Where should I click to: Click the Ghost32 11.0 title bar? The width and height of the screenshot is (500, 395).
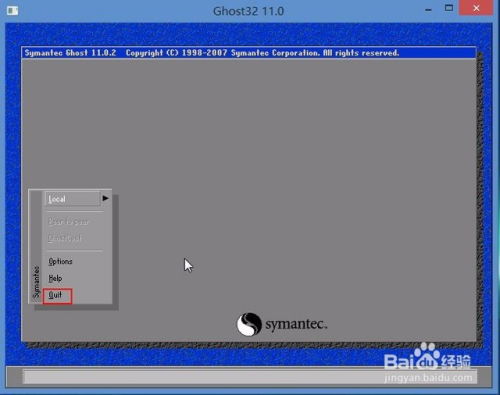pyautogui.click(x=248, y=11)
